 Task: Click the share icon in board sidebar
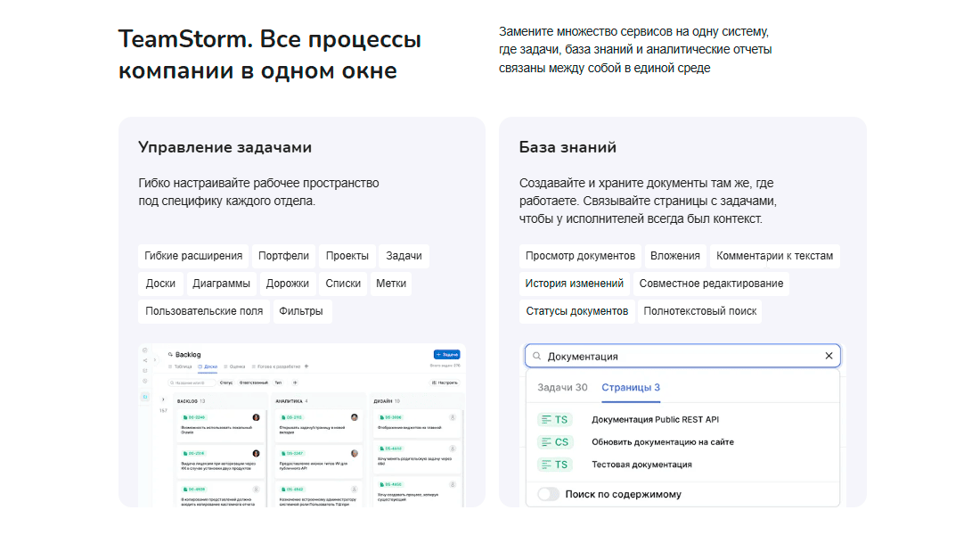click(x=145, y=360)
